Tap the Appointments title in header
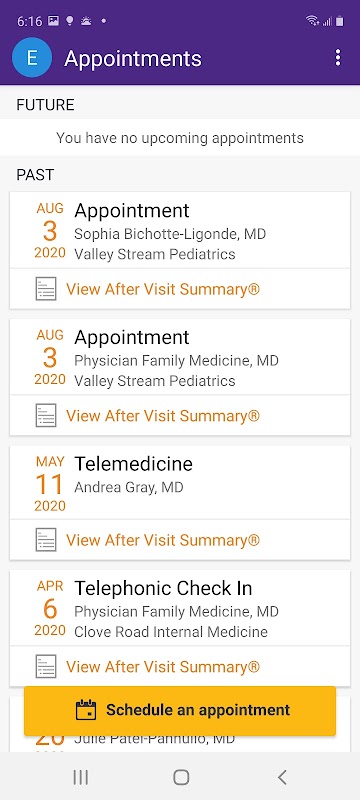Viewport: 360px width, 800px height. coord(133,58)
